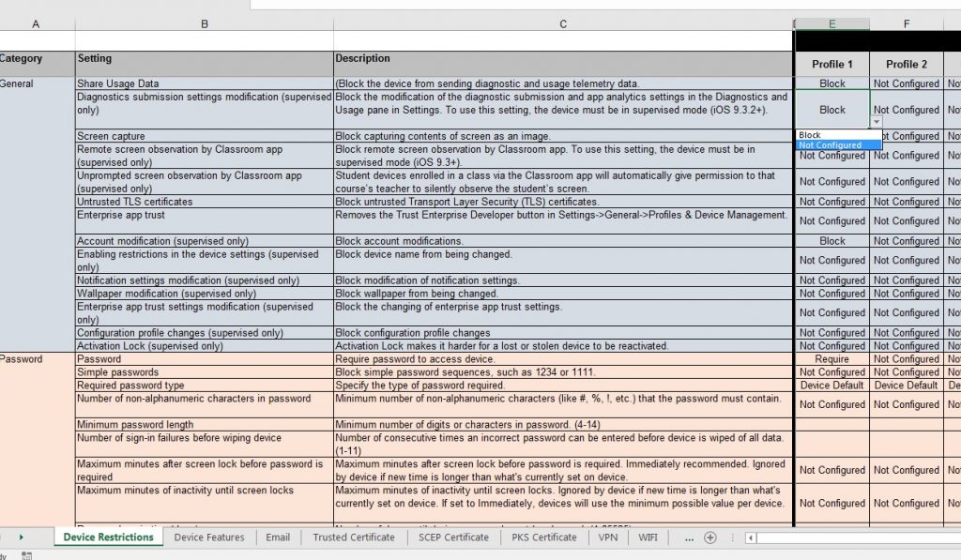The height and width of the screenshot is (560, 961).
Task: Open the in-cell dropdown arrow under Profile 1
Action: click(876, 122)
